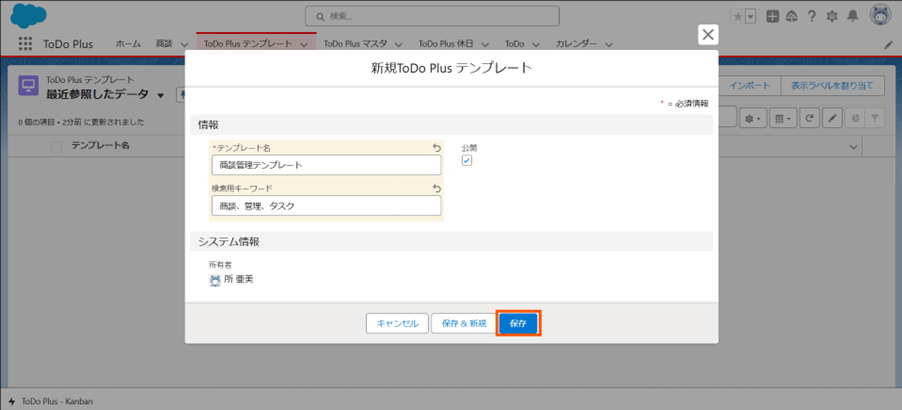The width and height of the screenshot is (902, 410).
Task: Click the Salesforce cloud logo
Action: pos(29,15)
